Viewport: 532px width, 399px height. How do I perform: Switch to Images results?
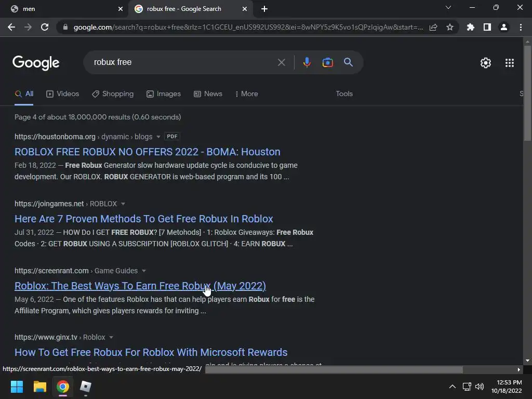[x=164, y=94]
